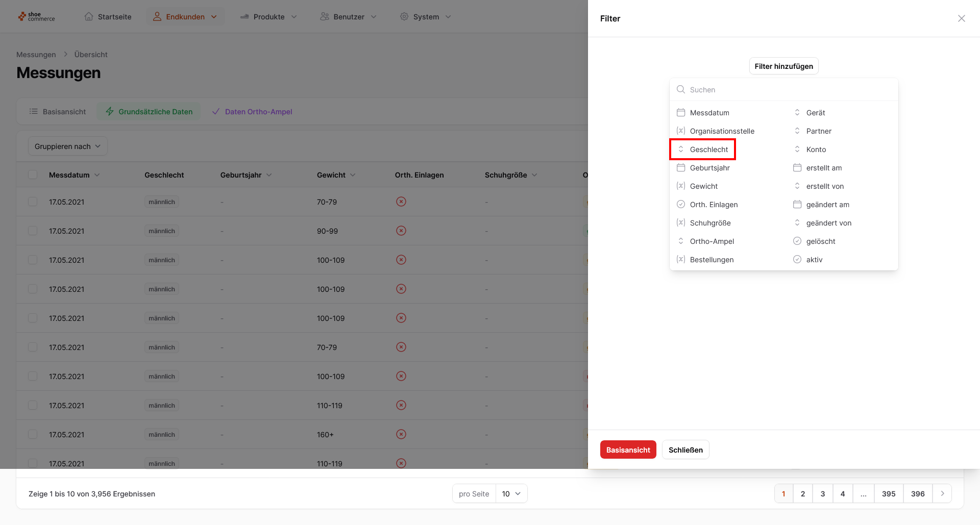The image size is (980, 525).
Task: Click the search magnifier icon in filter panel
Action: click(680, 90)
